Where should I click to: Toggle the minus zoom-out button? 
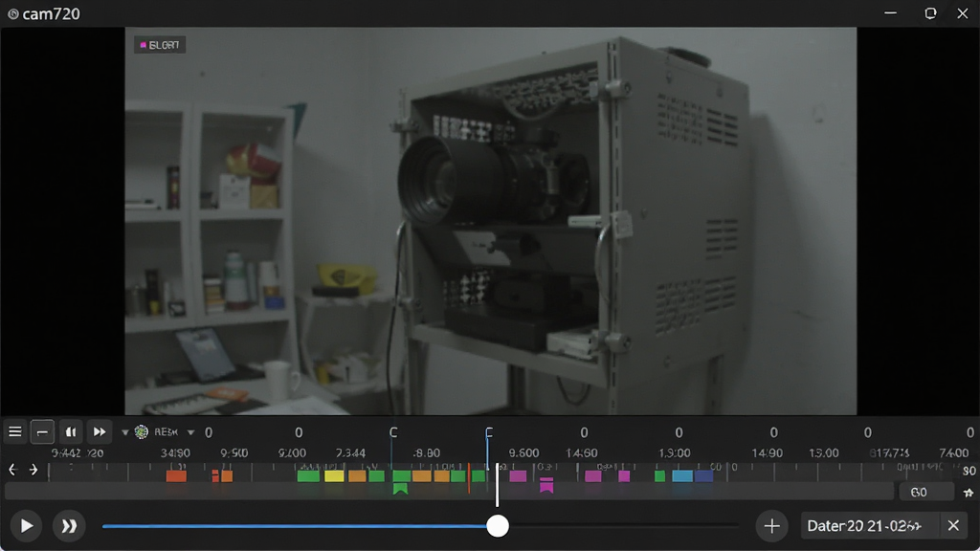click(x=42, y=431)
